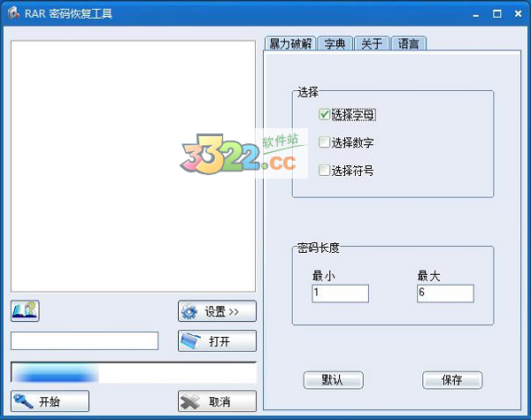Click the 取消 cancel button

(217, 401)
